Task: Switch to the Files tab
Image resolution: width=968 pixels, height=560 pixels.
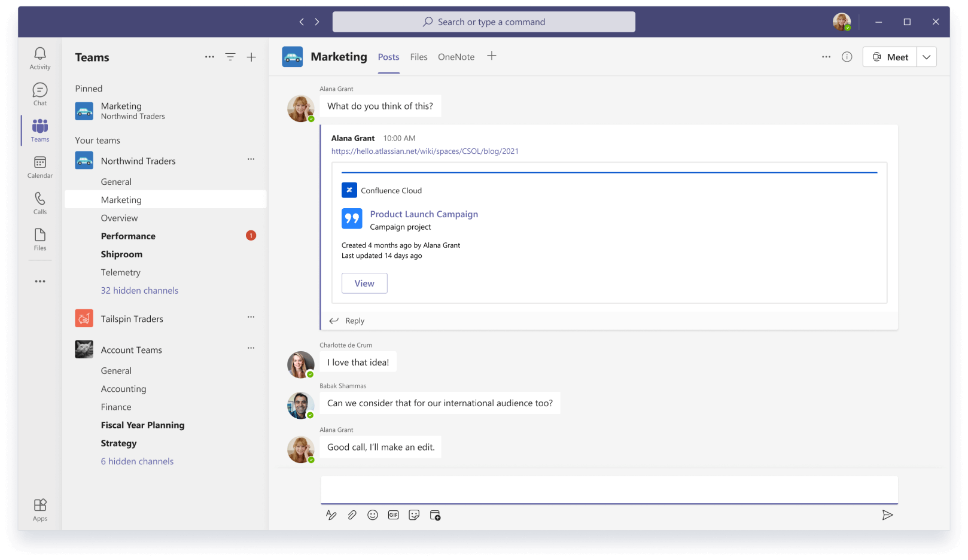Action: (418, 57)
